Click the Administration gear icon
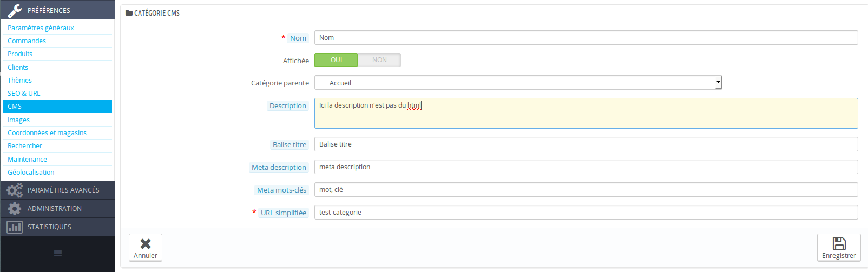The height and width of the screenshot is (272, 868). [15, 209]
